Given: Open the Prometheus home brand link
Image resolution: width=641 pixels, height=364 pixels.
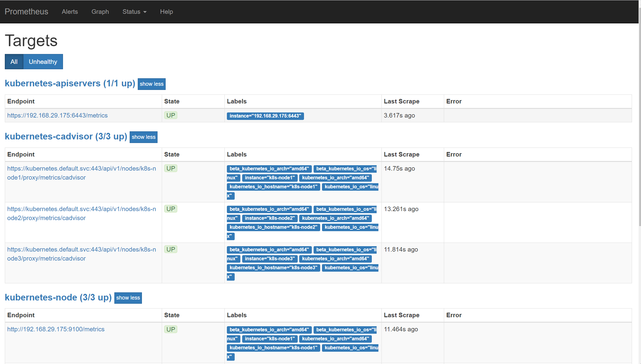Looking at the screenshot, I should click(x=26, y=12).
